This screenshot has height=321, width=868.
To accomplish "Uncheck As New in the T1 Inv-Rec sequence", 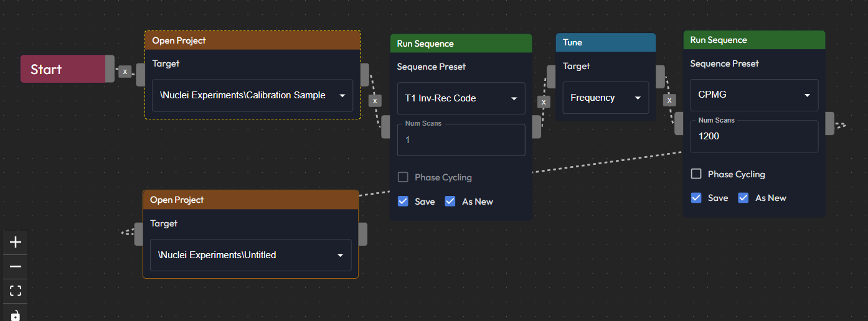I will tap(450, 201).
